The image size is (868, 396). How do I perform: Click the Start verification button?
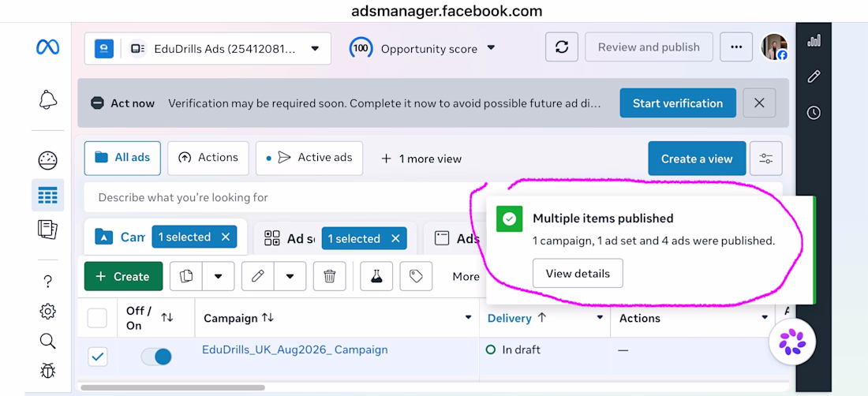click(678, 103)
